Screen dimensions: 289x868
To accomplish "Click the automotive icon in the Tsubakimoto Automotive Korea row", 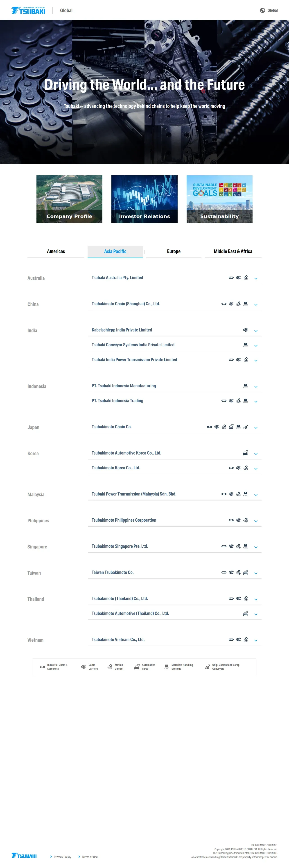I will point(246,453).
